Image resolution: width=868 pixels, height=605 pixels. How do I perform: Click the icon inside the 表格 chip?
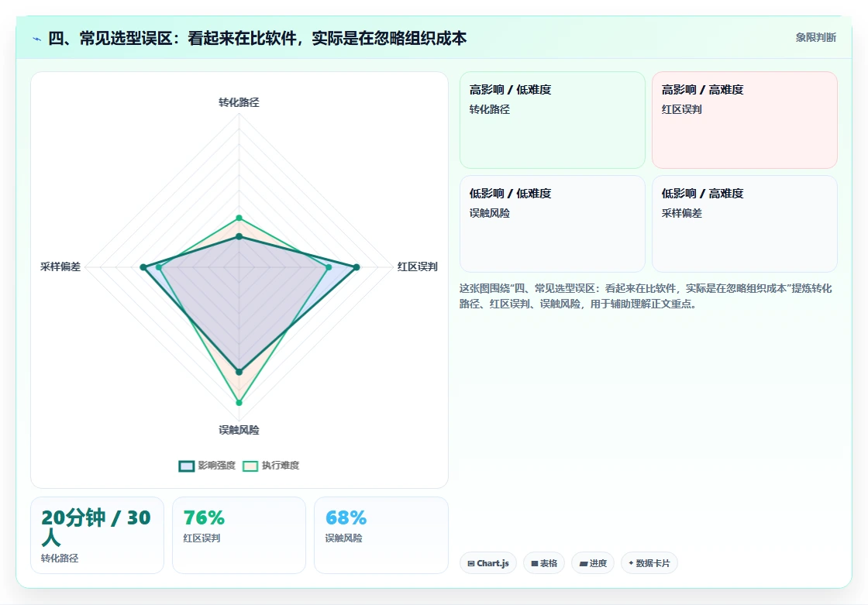point(535,563)
